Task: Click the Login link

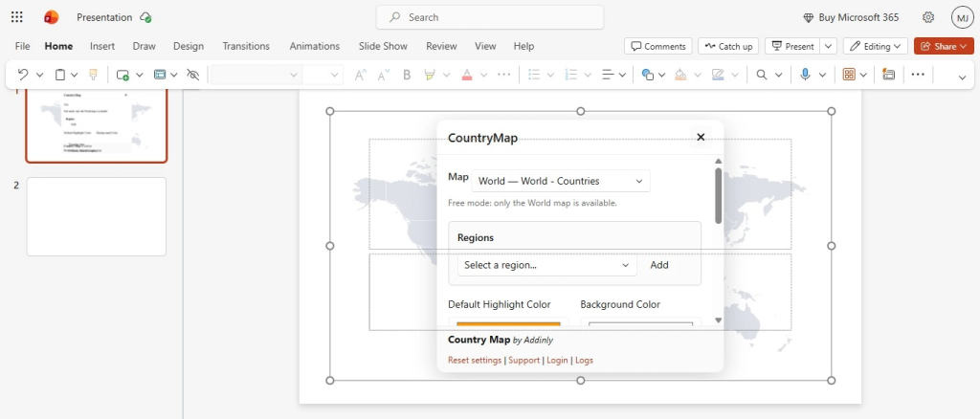Action: (558, 361)
